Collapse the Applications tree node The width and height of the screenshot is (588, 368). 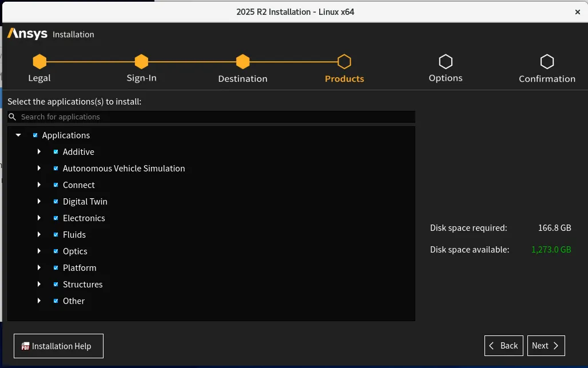(18, 135)
